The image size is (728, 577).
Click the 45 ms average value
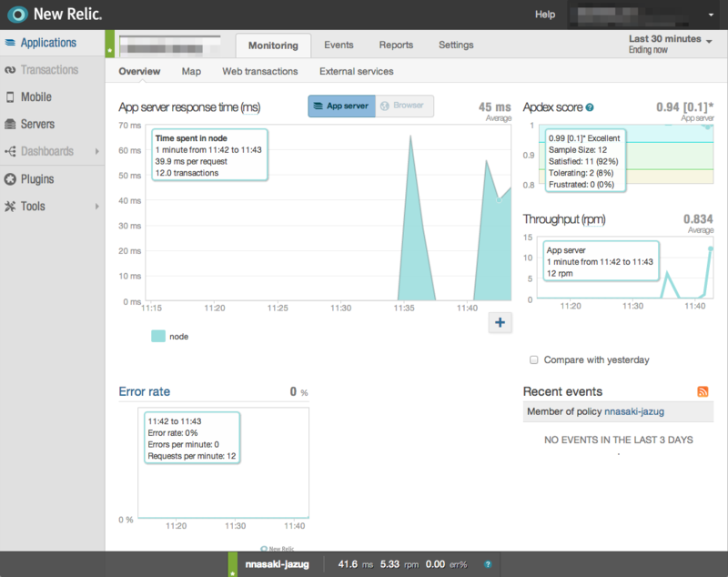pyautogui.click(x=494, y=107)
